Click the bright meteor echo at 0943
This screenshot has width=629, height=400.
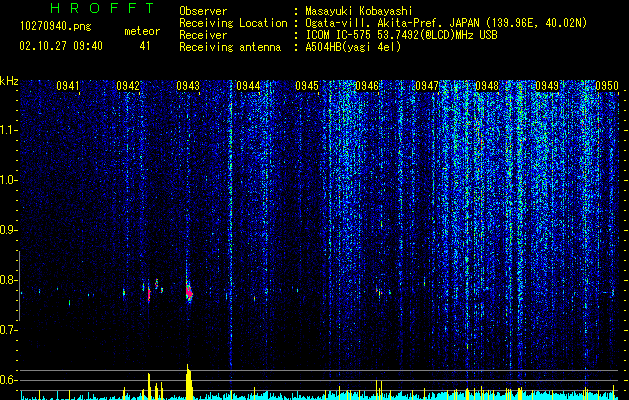[189, 294]
